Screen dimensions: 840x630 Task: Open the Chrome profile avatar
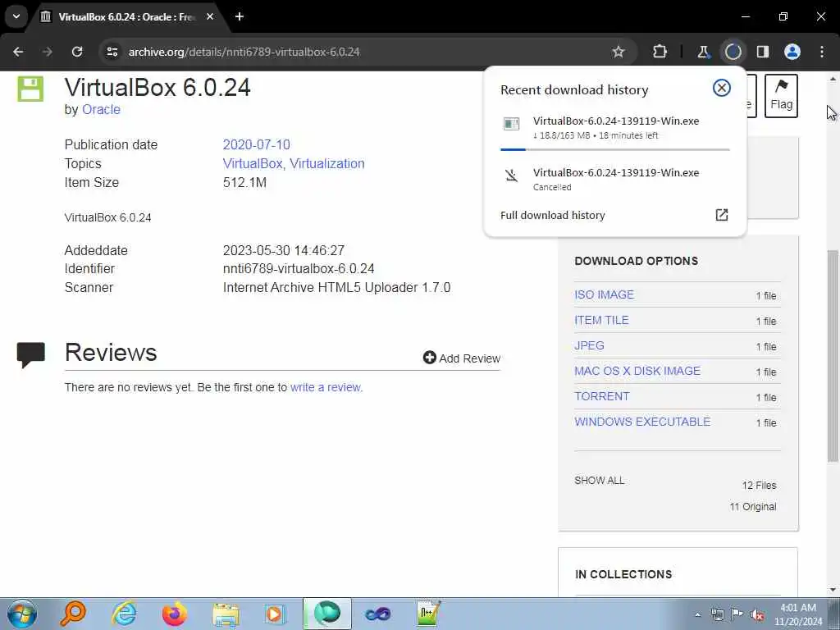pyautogui.click(x=792, y=52)
